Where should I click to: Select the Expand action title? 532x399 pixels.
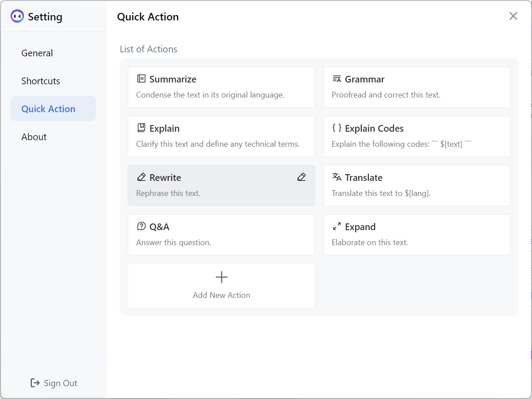tap(360, 227)
